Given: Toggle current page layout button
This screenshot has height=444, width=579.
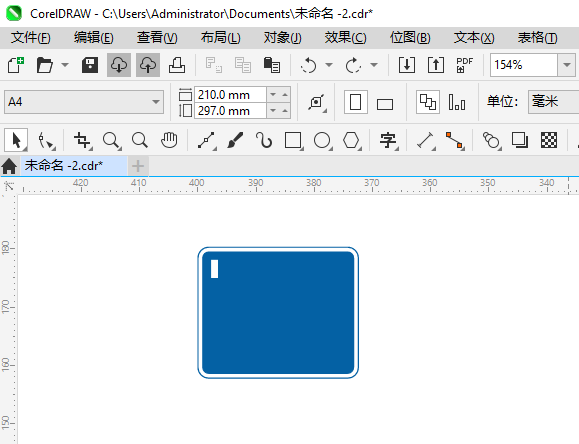Looking at the screenshot, I should pos(457,102).
